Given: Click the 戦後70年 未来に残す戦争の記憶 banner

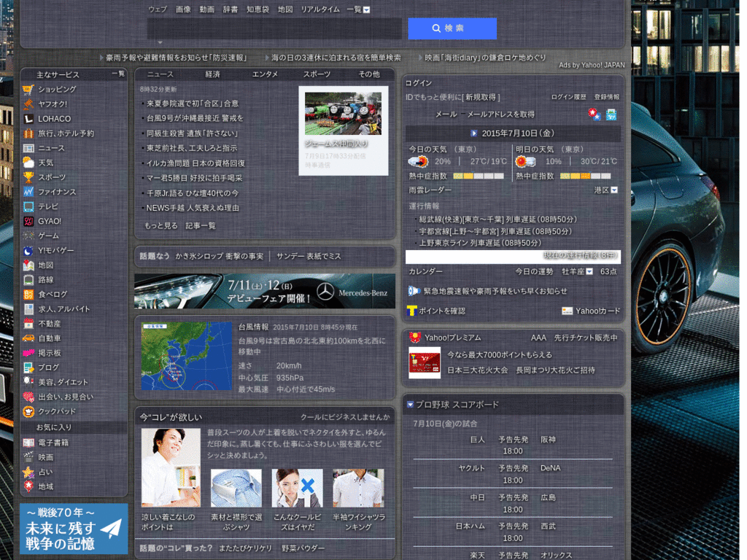Looking at the screenshot, I should point(74,529).
